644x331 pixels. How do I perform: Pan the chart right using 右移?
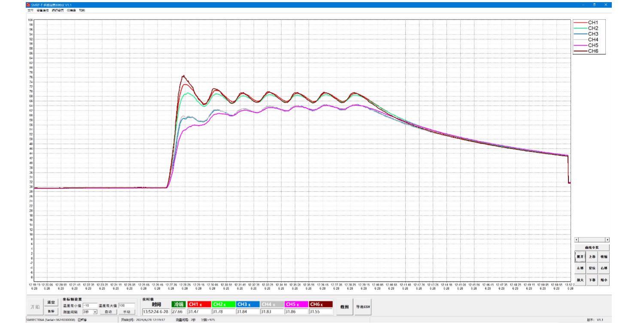coord(604,268)
